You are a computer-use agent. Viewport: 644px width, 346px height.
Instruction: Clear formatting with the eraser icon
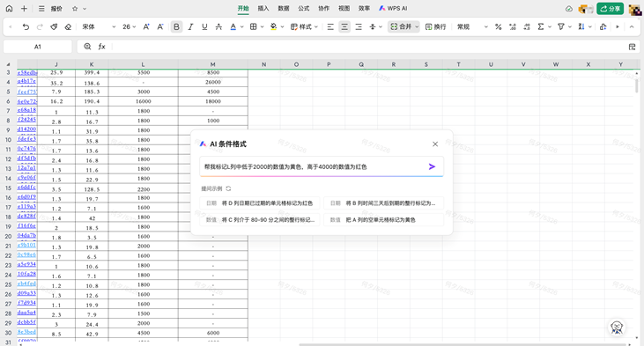(68, 26)
